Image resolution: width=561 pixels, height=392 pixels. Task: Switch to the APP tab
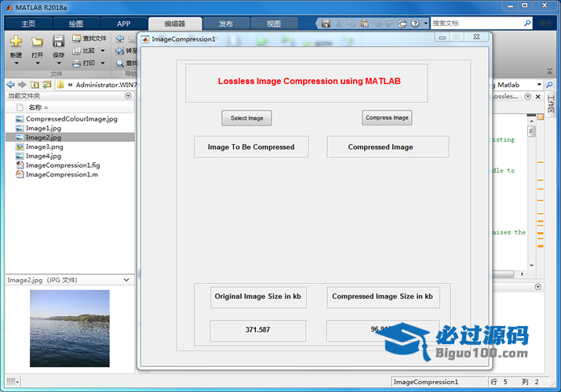(124, 24)
